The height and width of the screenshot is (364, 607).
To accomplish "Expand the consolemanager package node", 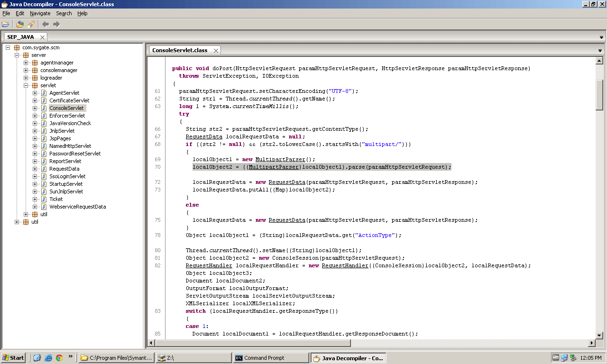I will 26,70.
